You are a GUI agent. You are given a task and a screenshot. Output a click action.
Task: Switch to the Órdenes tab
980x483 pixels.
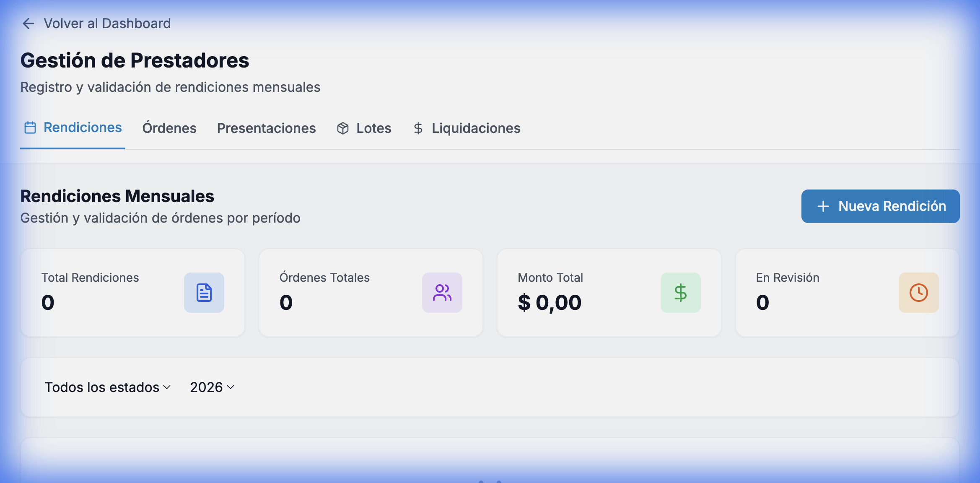click(169, 128)
